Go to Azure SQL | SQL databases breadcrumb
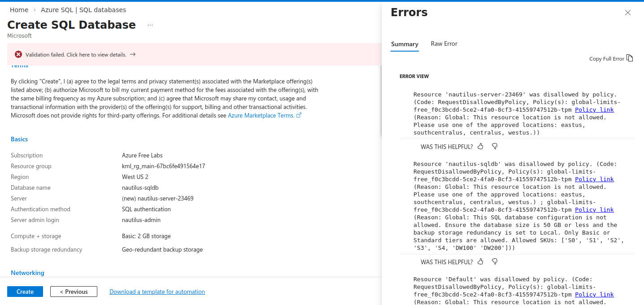The height and width of the screenshot is (305, 644). (x=83, y=10)
